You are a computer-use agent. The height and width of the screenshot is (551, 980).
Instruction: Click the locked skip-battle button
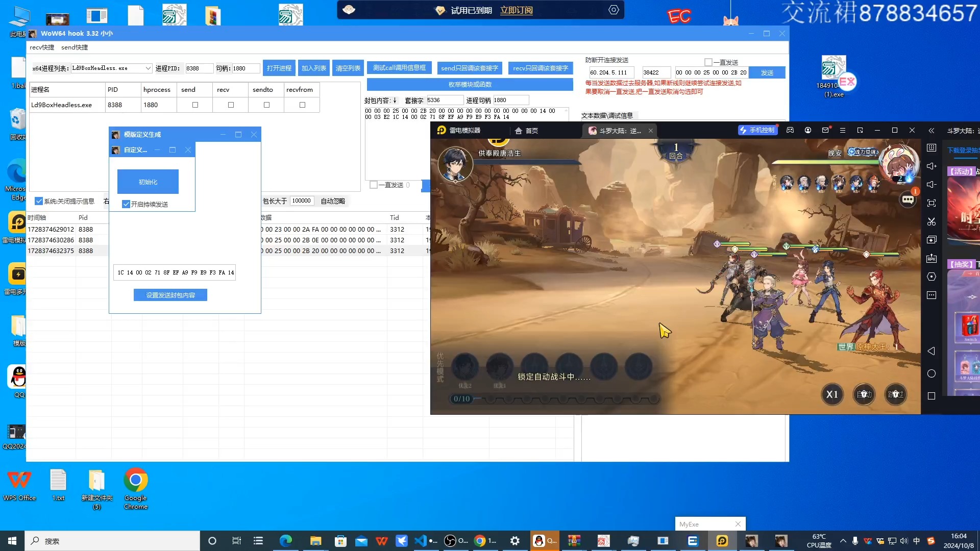tap(896, 394)
